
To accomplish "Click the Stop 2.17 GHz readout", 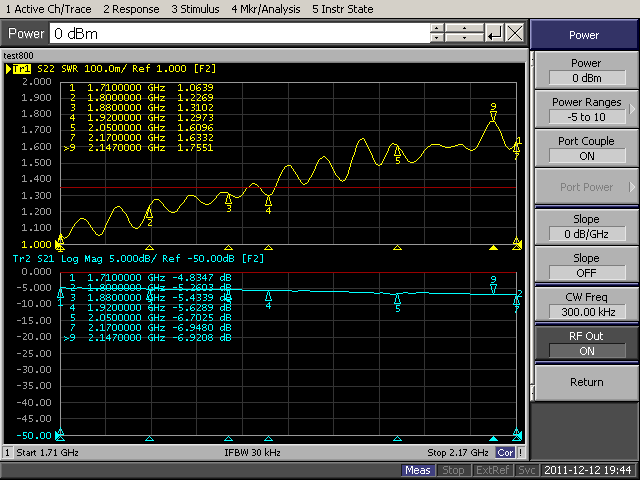I will [458, 453].
